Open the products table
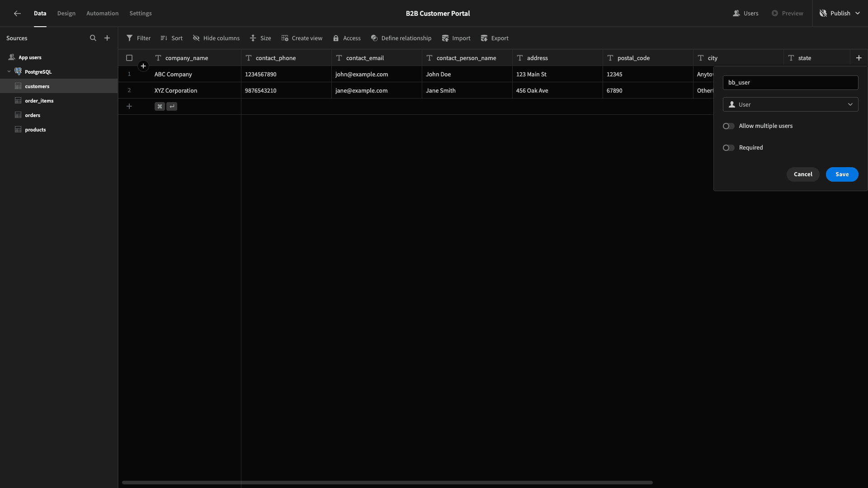This screenshot has height=488, width=868. [x=59, y=129]
